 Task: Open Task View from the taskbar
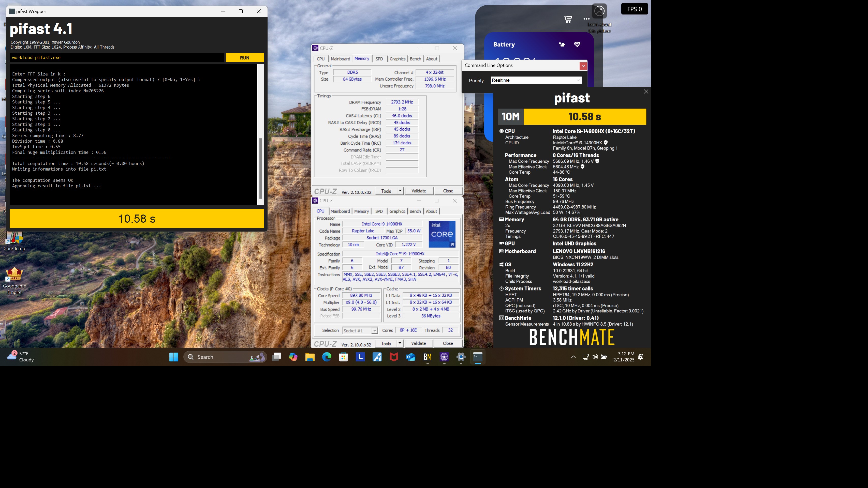pyautogui.click(x=277, y=357)
